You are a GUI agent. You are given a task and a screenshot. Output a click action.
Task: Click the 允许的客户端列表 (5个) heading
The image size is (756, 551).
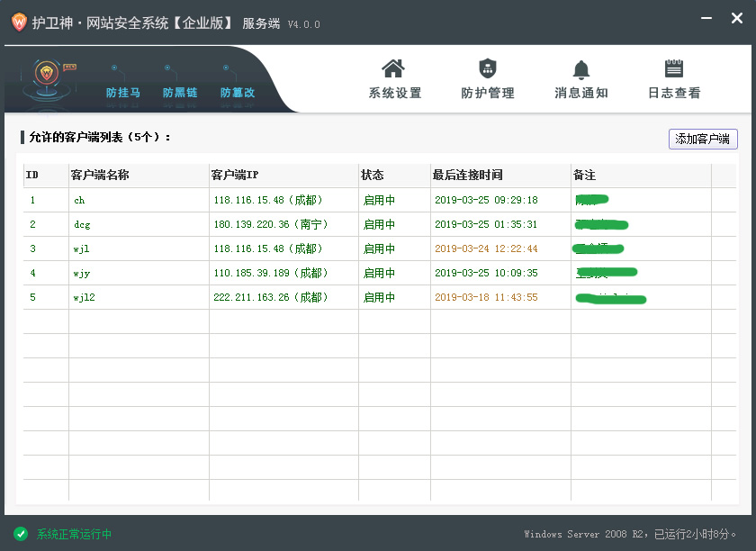click(x=99, y=137)
